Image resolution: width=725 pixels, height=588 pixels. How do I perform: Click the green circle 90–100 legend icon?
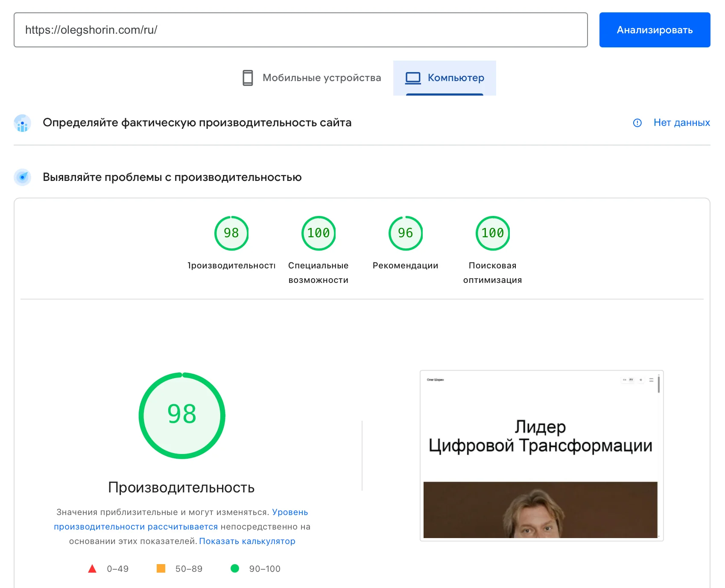pos(235,568)
